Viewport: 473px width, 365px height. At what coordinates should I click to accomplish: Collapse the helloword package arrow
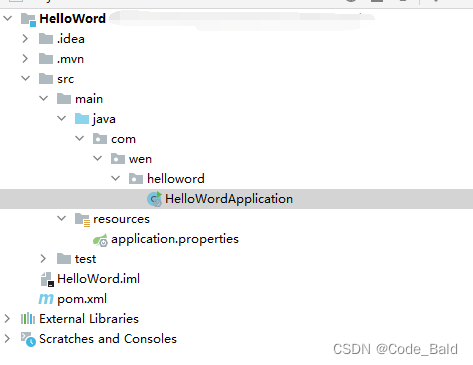click(x=115, y=178)
